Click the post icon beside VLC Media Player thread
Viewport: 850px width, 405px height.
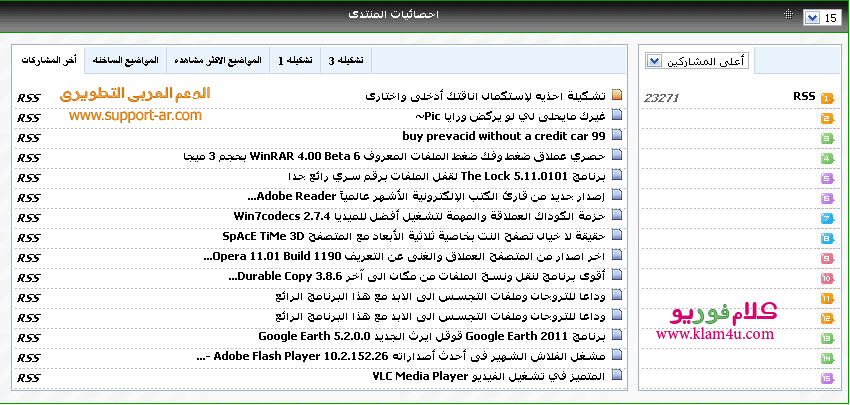tap(617, 376)
